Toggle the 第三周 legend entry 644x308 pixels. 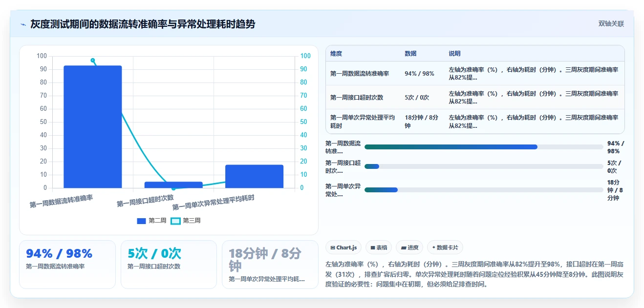(186, 221)
